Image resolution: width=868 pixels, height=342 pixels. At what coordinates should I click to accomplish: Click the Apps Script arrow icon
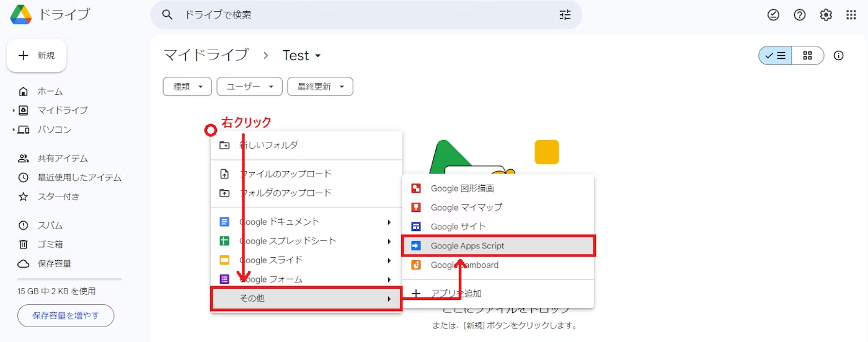[x=417, y=246]
